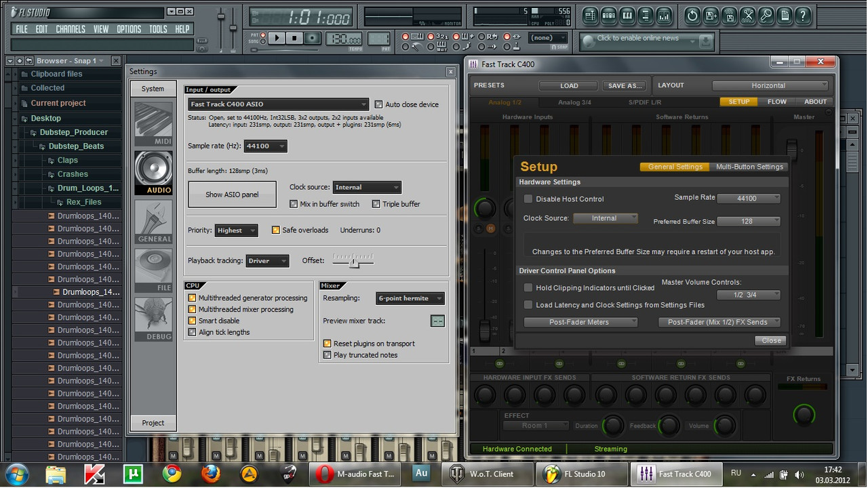
Task: Close the Setup panel with Close button
Action: click(x=771, y=341)
